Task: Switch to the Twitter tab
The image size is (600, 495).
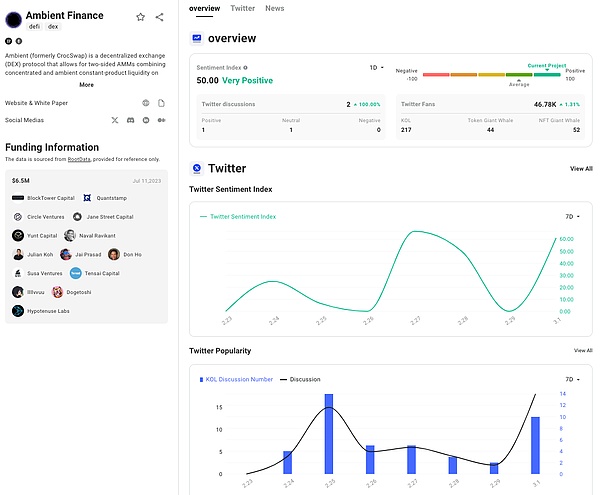Action: point(242,8)
